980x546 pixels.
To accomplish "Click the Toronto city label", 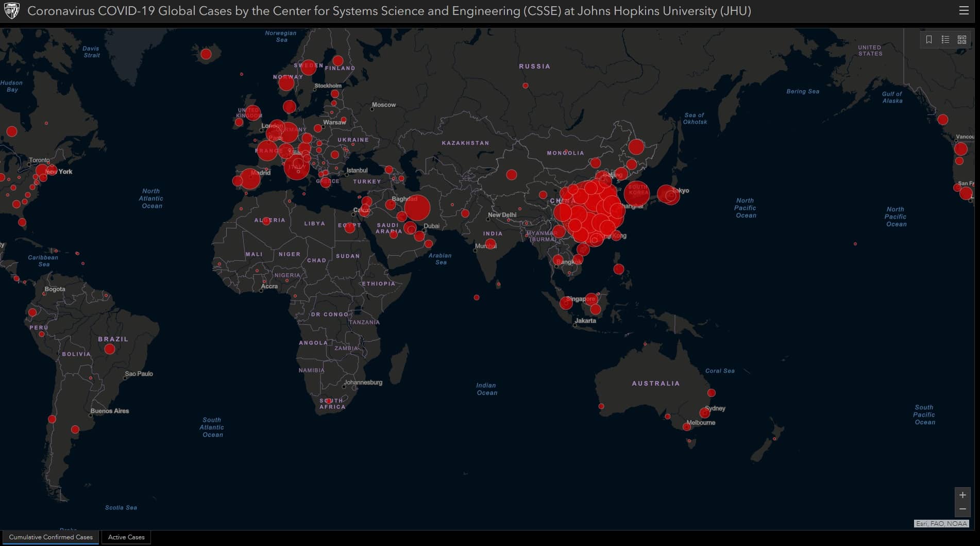I will 39,160.
